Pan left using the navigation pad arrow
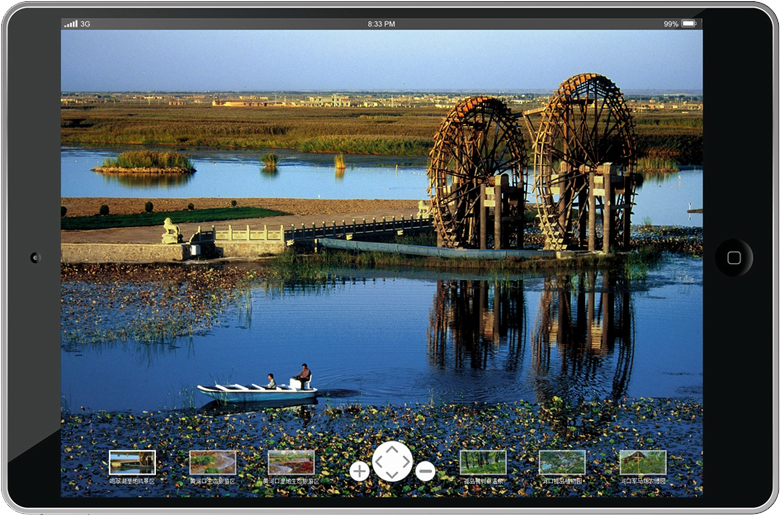Viewport: 780px width, 515px height. (x=379, y=462)
